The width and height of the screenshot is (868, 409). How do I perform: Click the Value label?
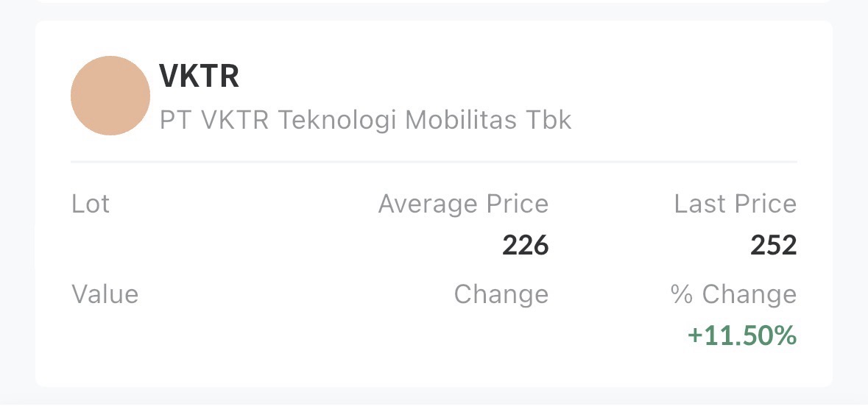pyautogui.click(x=105, y=294)
